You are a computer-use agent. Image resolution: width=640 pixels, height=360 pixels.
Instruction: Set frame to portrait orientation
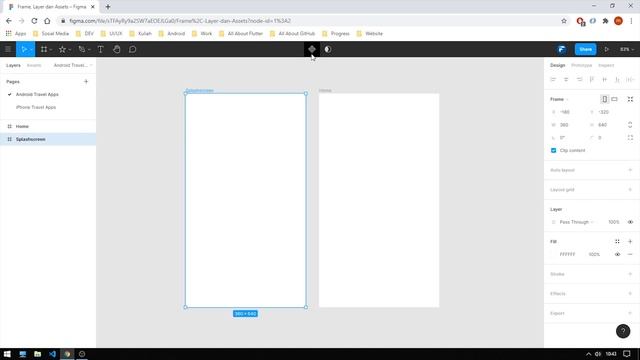pos(604,99)
